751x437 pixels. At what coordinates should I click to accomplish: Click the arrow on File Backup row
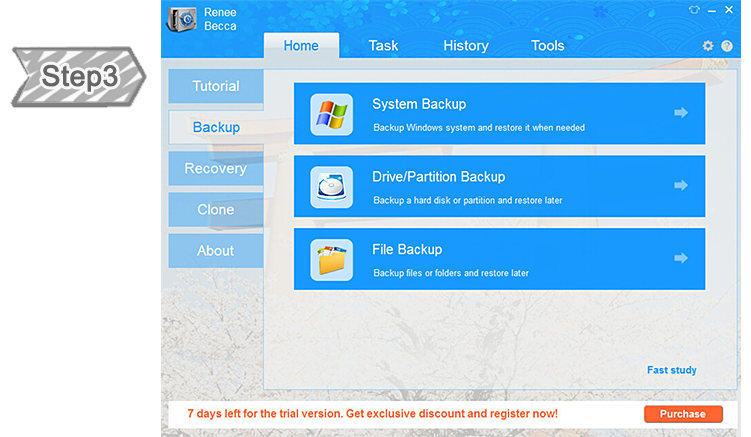coord(681,258)
